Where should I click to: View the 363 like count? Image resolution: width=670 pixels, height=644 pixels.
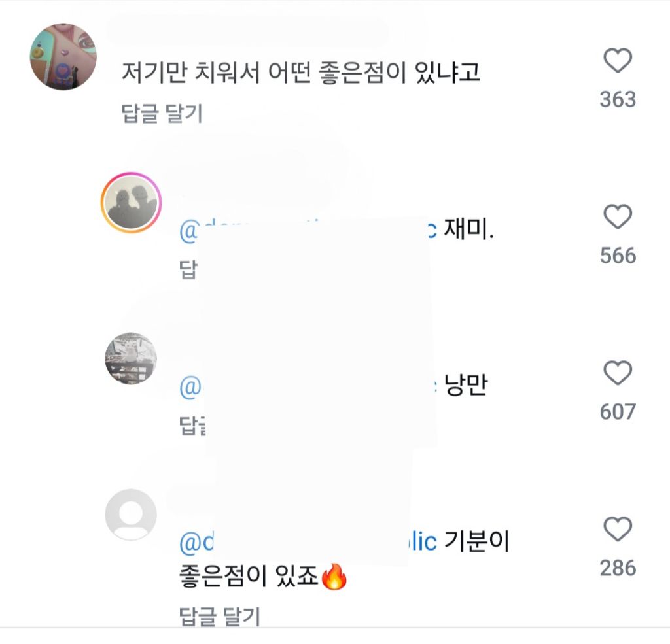617,99
